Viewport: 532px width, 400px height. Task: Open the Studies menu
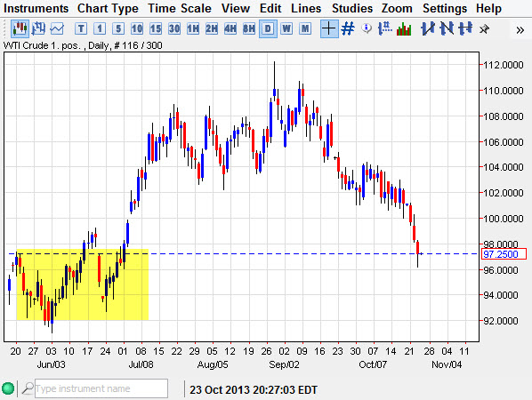click(352, 8)
